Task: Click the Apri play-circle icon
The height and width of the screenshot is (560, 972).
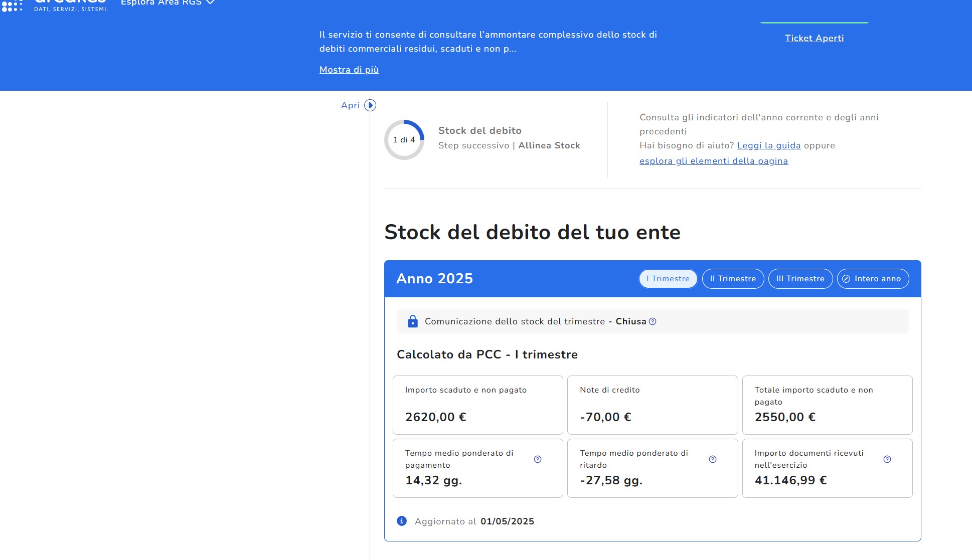Action: pyautogui.click(x=370, y=105)
